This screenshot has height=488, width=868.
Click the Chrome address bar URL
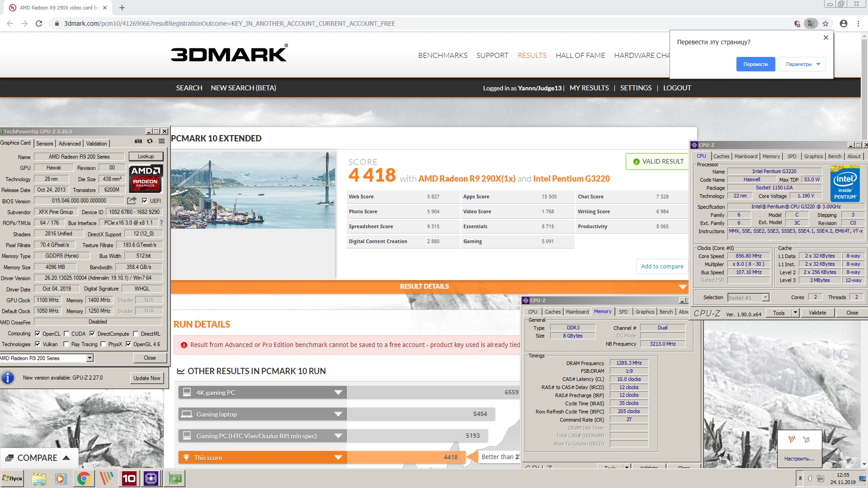click(229, 23)
